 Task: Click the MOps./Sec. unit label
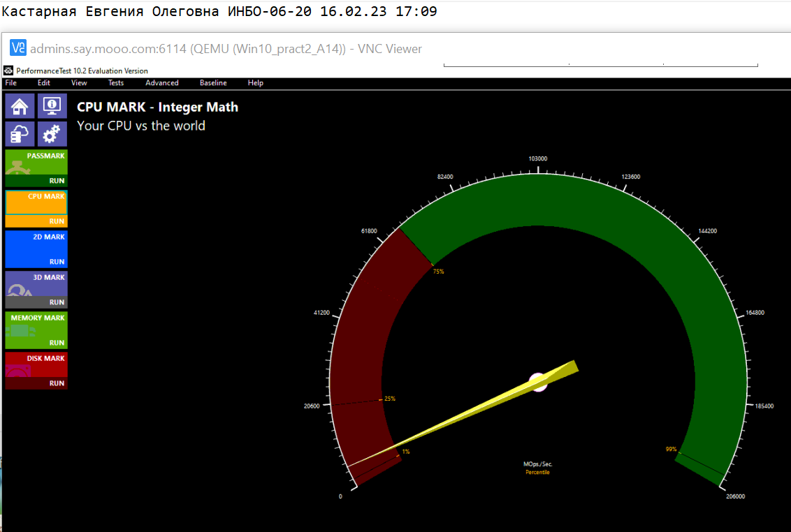click(538, 464)
